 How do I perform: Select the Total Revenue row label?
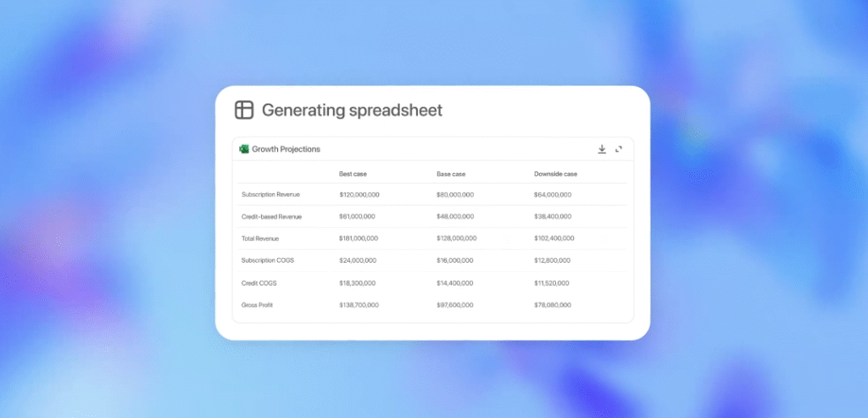click(260, 239)
